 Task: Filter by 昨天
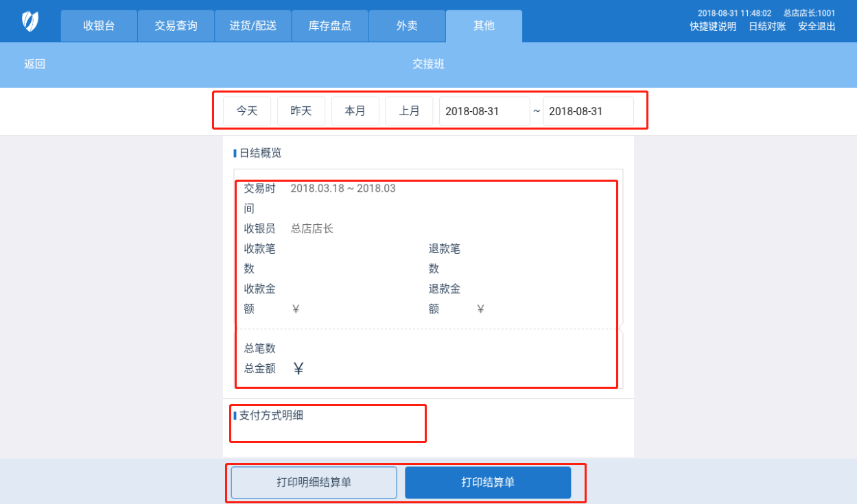tap(301, 111)
